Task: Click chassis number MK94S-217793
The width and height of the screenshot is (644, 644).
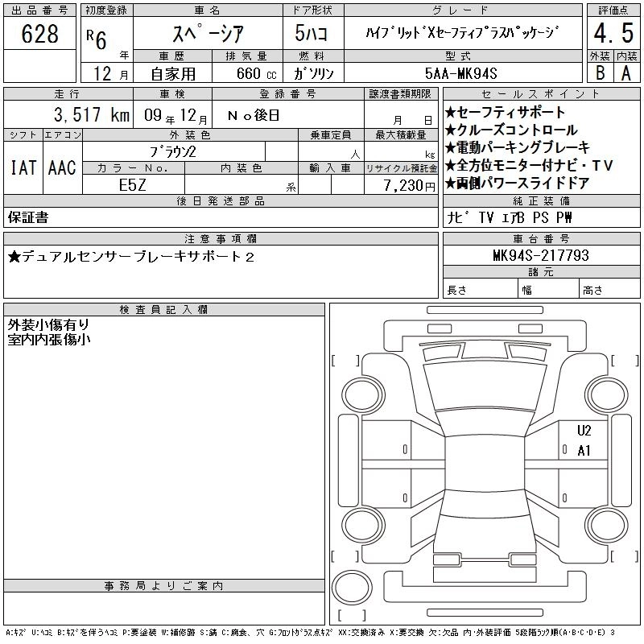Action: [541, 255]
